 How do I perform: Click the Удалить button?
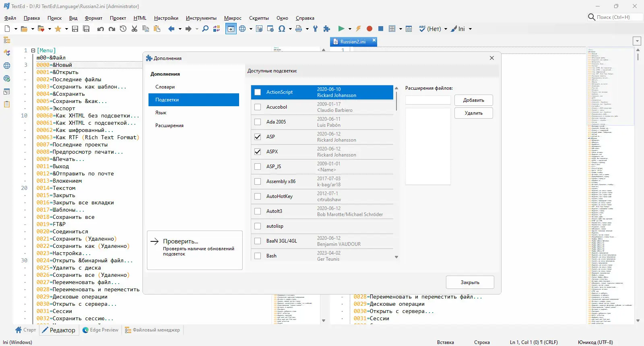pos(474,113)
